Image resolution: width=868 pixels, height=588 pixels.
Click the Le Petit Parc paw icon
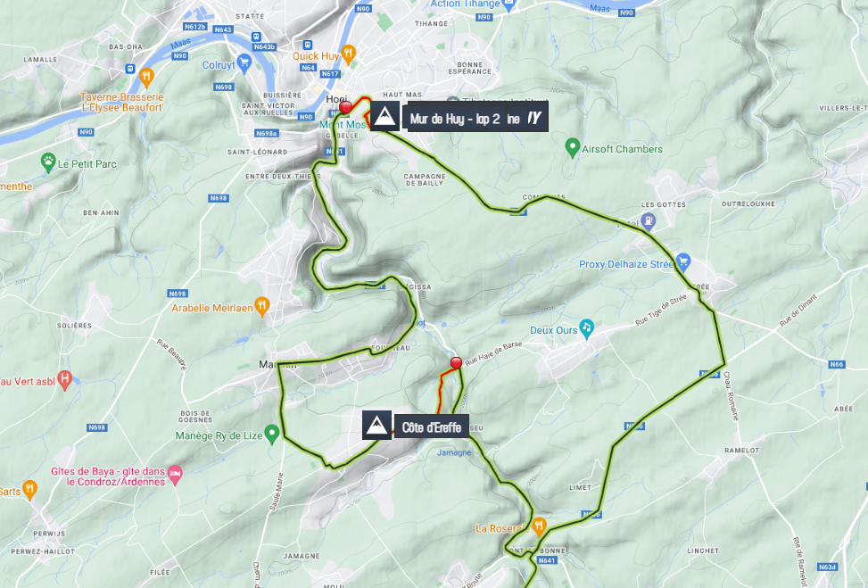48,162
